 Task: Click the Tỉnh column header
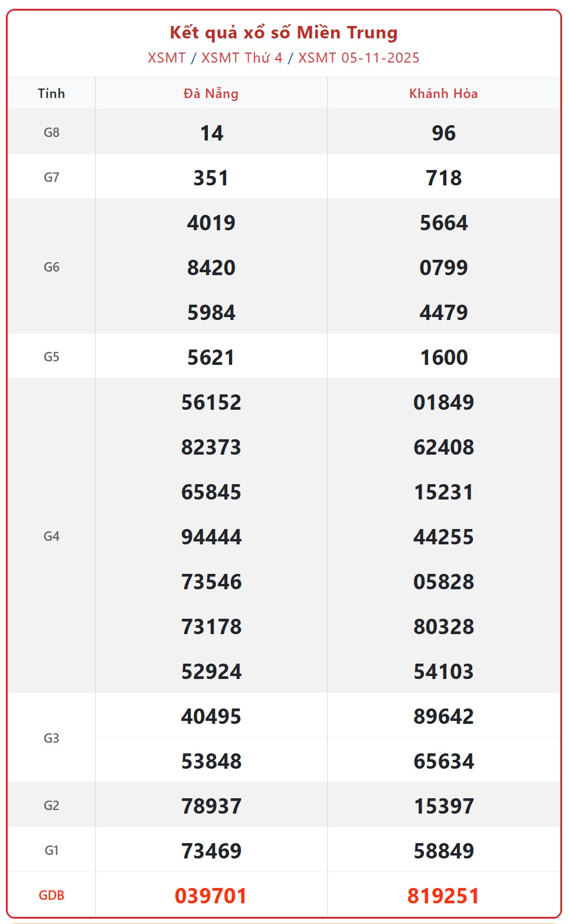[51, 93]
